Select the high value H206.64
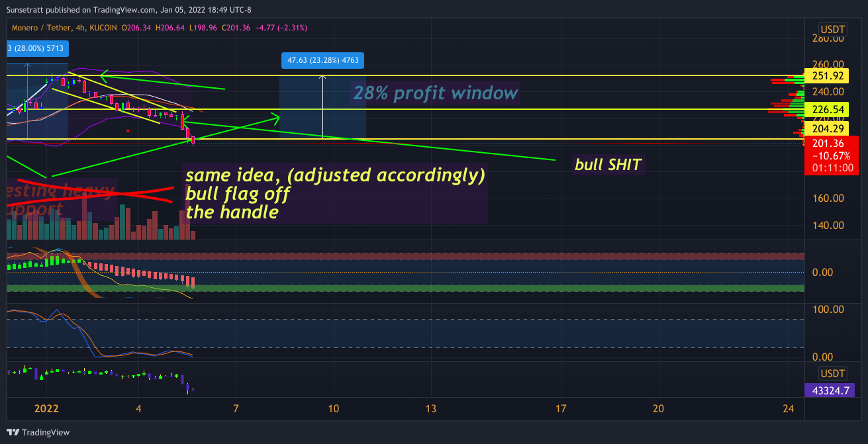868x444 pixels. (x=170, y=28)
